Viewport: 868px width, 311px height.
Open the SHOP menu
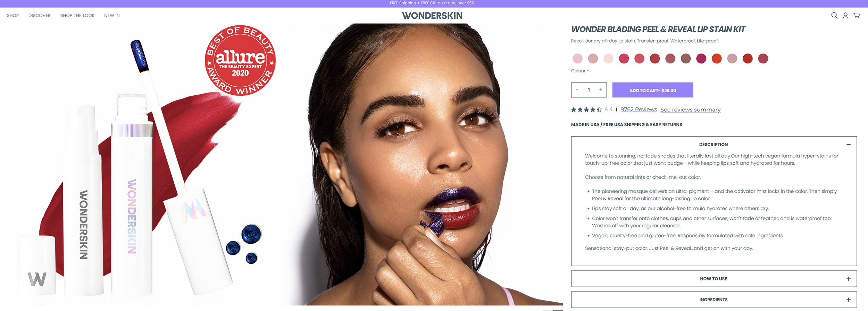(x=13, y=16)
